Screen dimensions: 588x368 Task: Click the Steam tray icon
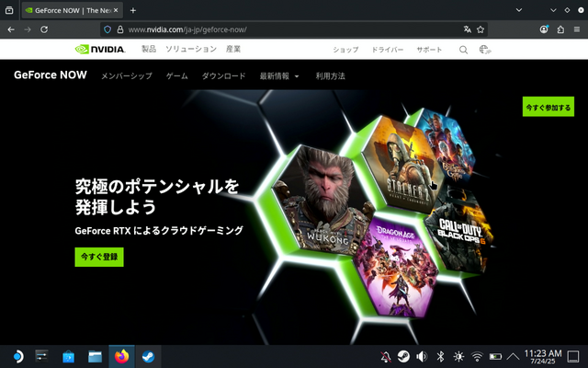click(403, 356)
